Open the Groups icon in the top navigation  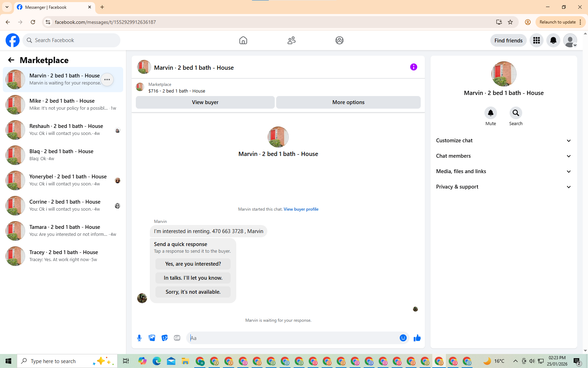click(x=339, y=40)
